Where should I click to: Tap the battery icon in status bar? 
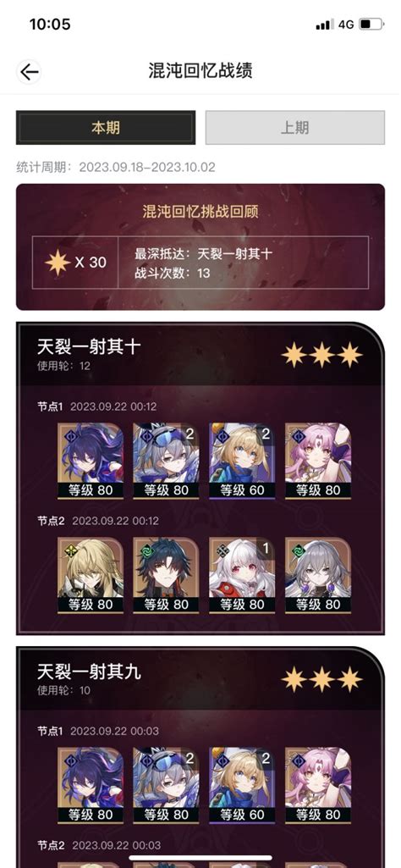(x=371, y=25)
